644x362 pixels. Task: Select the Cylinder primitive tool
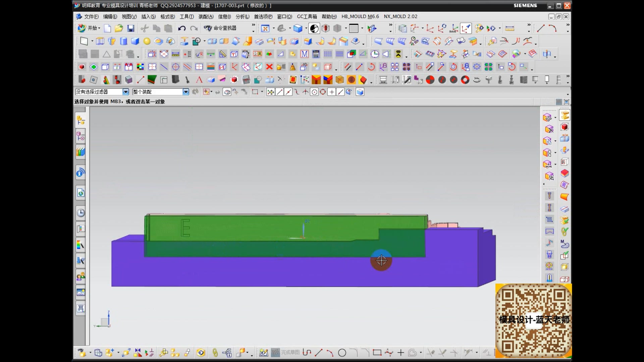pyautogui.click(x=123, y=41)
